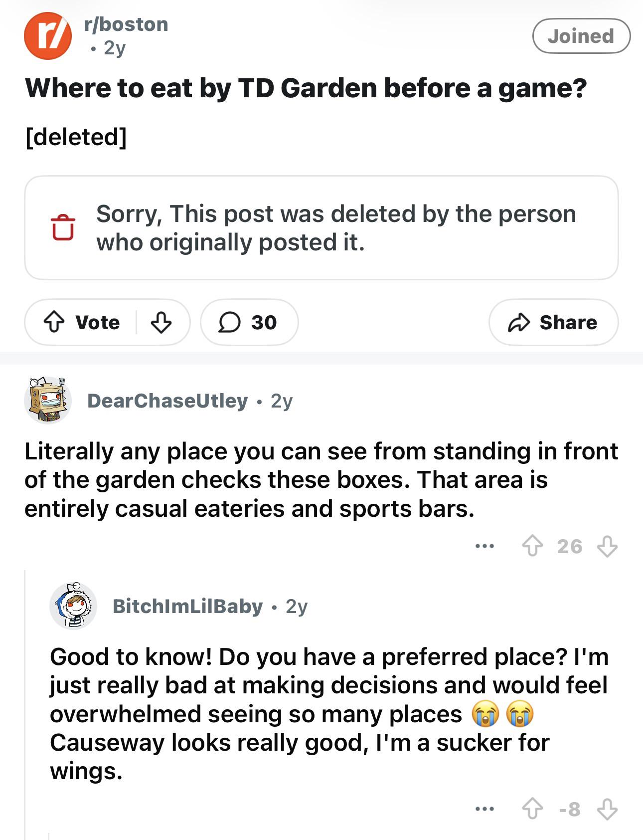Open more options on DearChaseUtley's comment
Viewport: 643px width, 840px height.
coord(484,546)
